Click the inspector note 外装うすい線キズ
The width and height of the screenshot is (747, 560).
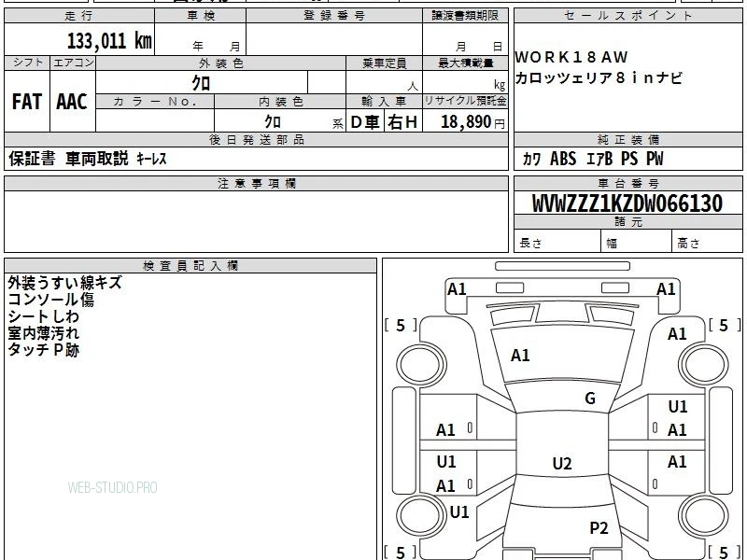click(64, 283)
